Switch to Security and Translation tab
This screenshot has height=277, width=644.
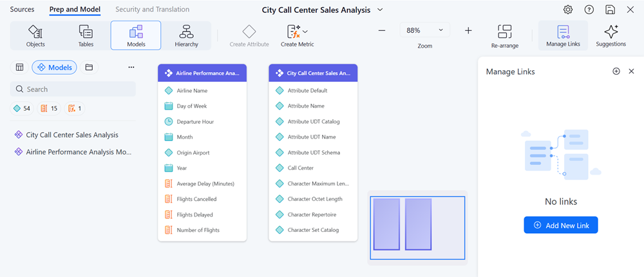[152, 10]
